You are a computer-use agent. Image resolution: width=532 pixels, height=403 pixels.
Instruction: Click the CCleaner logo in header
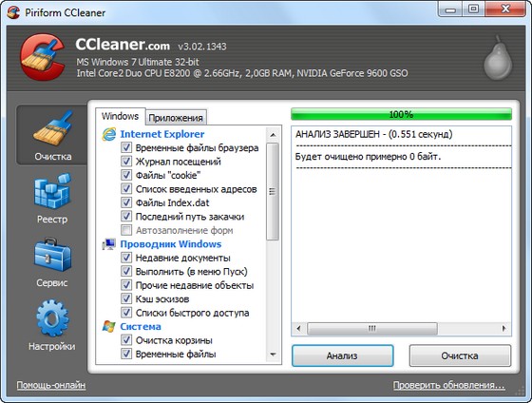coord(43,57)
